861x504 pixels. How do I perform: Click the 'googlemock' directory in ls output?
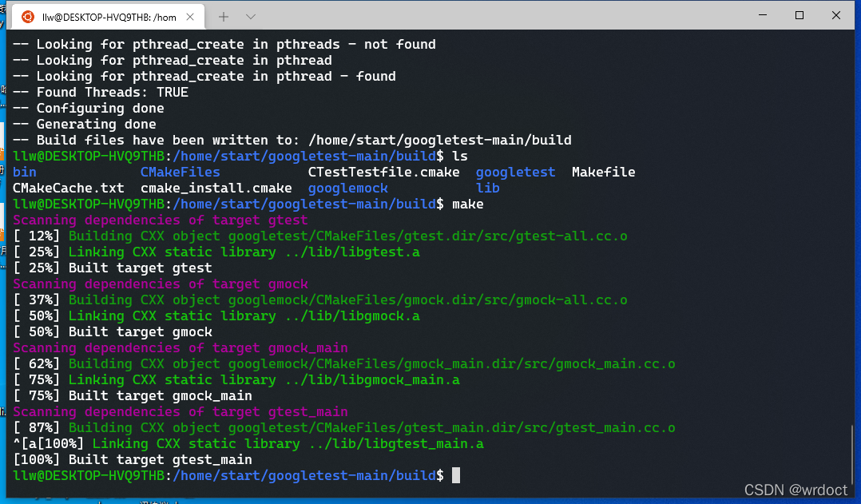348,189
